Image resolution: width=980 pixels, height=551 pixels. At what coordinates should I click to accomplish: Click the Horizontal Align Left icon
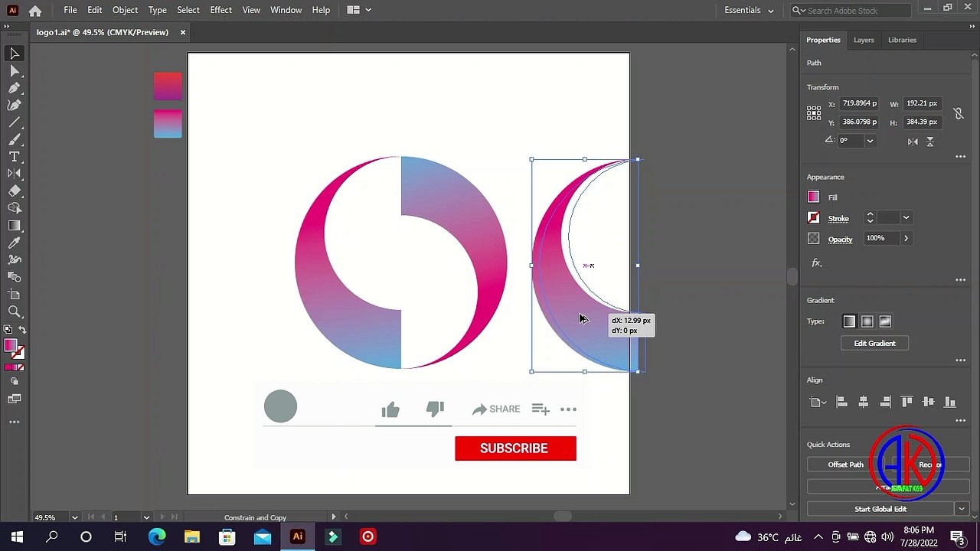[841, 402]
